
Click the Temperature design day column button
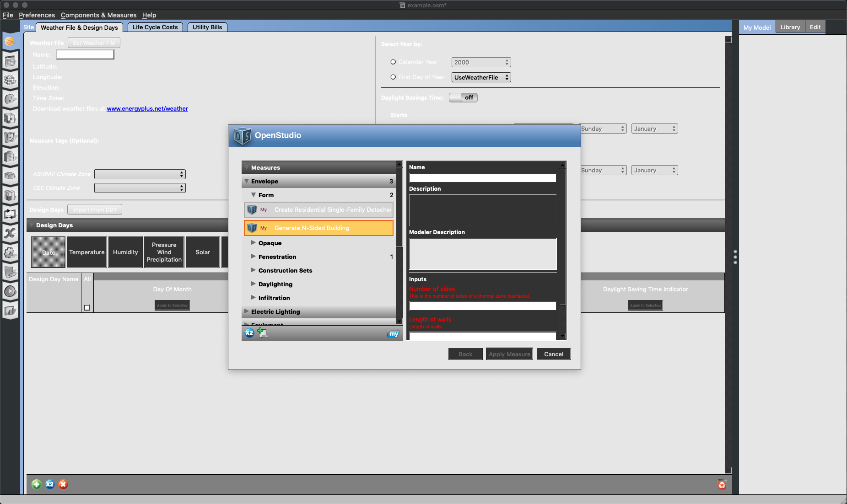click(x=87, y=252)
